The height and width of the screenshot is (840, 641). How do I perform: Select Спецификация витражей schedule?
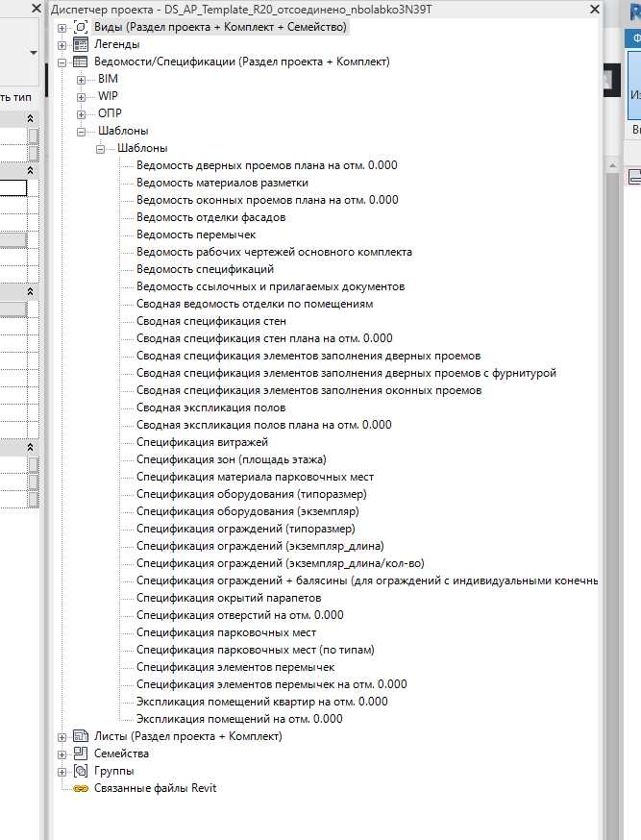pos(202,442)
